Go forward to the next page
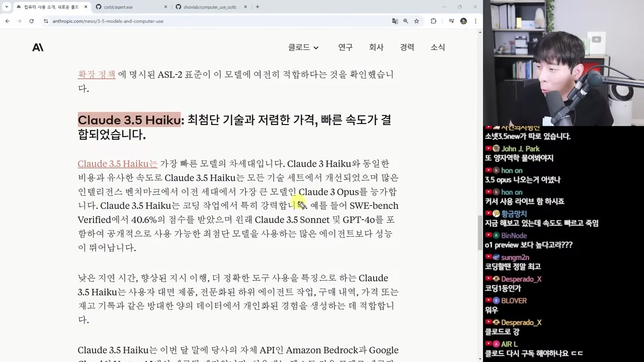644x362 pixels. pos(19,21)
